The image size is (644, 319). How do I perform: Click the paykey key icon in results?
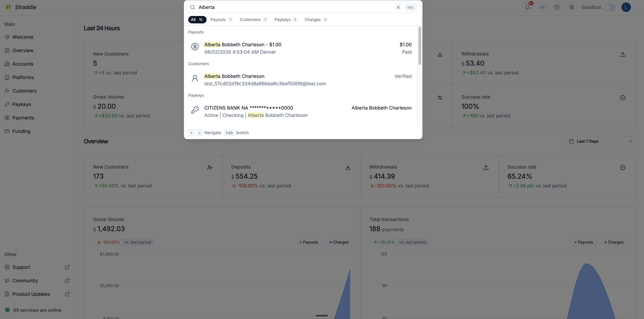(195, 110)
